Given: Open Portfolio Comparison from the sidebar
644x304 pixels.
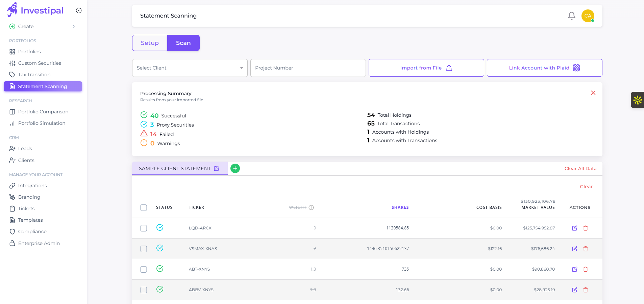Looking at the screenshot, I should [43, 112].
